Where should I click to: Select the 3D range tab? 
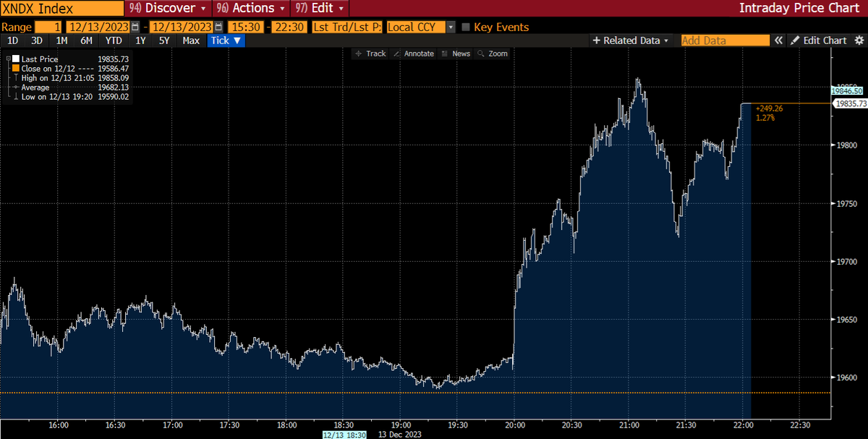(x=37, y=41)
